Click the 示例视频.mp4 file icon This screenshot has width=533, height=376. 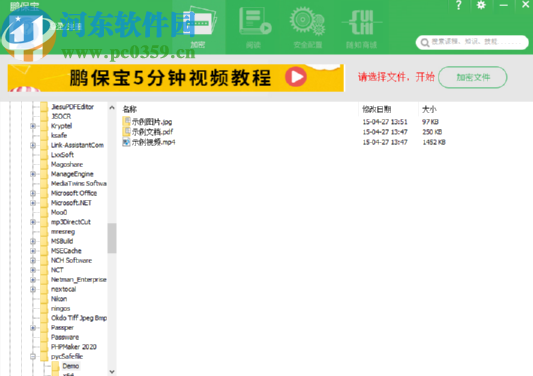(x=126, y=142)
